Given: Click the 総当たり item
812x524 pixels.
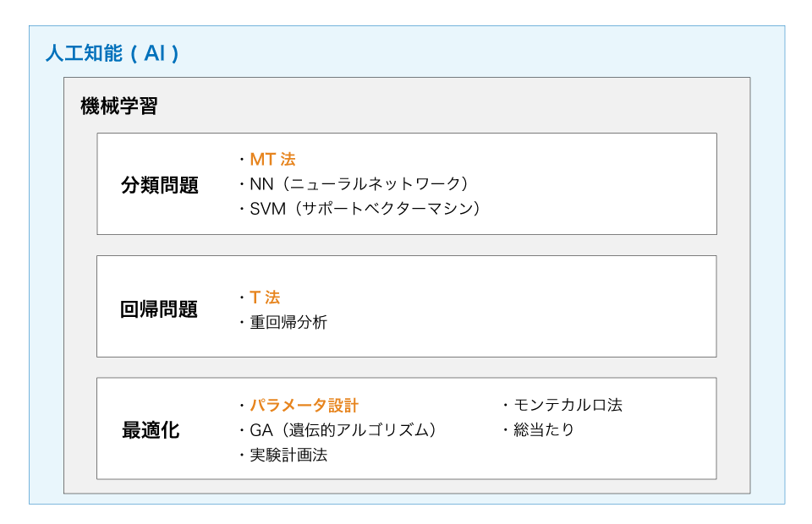Looking at the screenshot, I should pyautogui.click(x=544, y=429).
